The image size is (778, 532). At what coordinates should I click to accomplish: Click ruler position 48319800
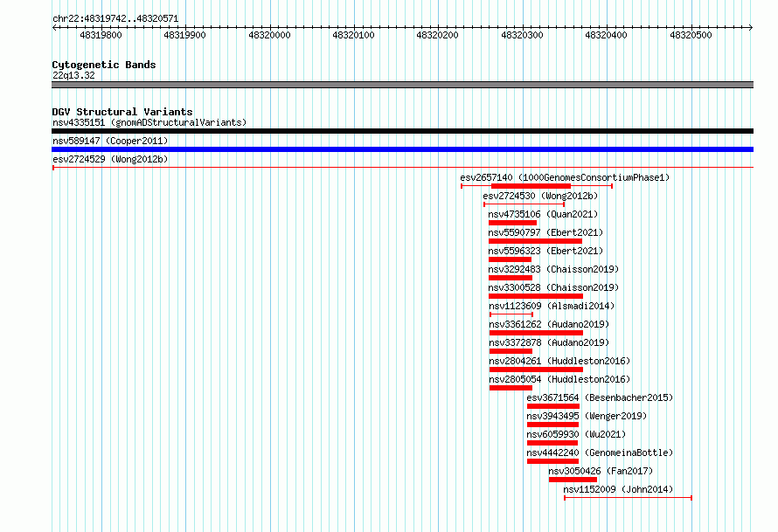101,35
